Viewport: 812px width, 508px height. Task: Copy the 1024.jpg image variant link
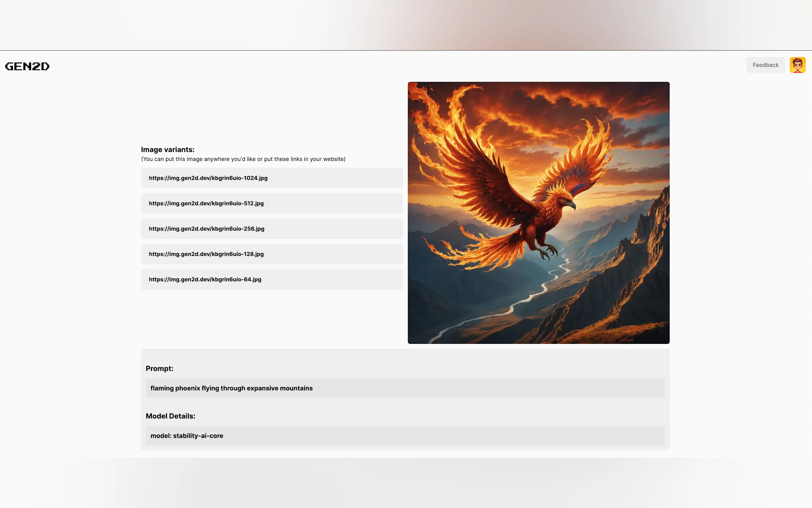[x=208, y=178]
